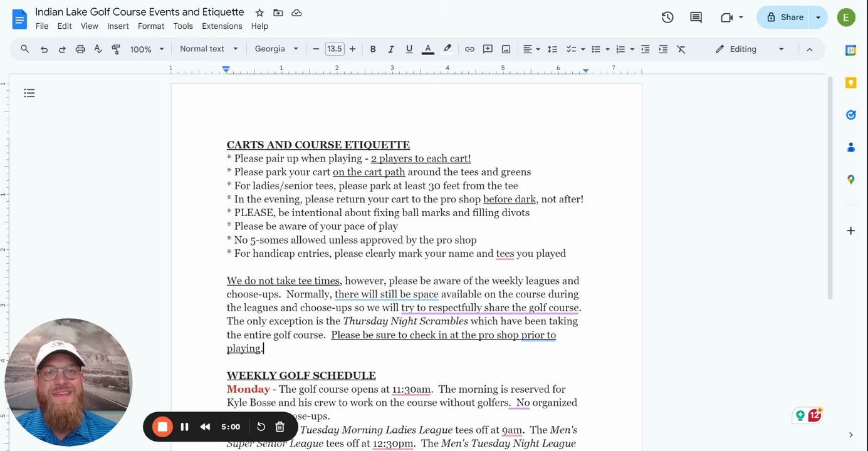Open the Google Docs home icon
The height and width of the screenshot is (451, 868).
tap(19, 19)
